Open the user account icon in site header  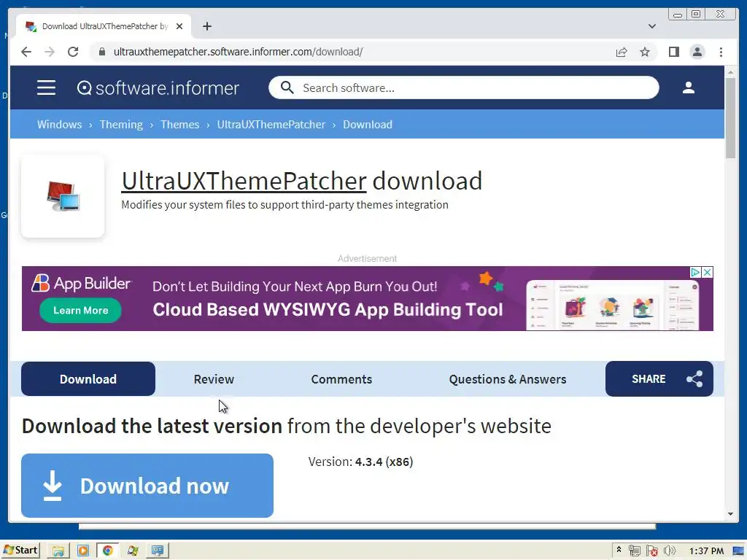(688, 87)
